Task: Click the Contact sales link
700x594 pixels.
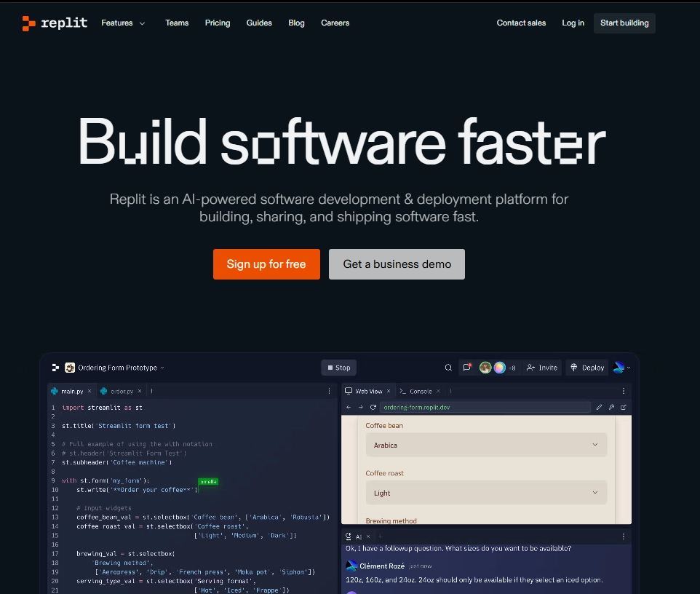Action: pyautogui.click(x=521, y=23)
